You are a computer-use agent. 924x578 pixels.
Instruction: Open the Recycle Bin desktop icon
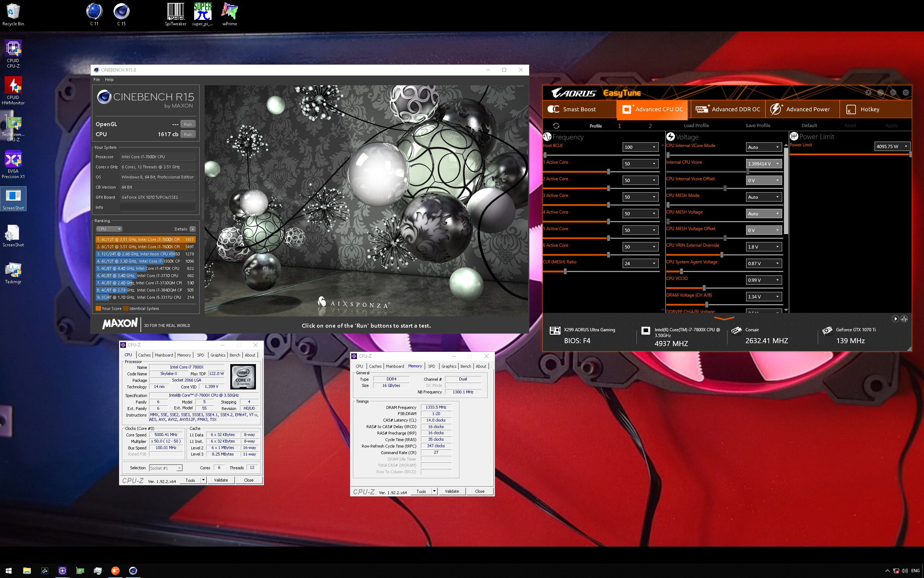tap(13, 14)
